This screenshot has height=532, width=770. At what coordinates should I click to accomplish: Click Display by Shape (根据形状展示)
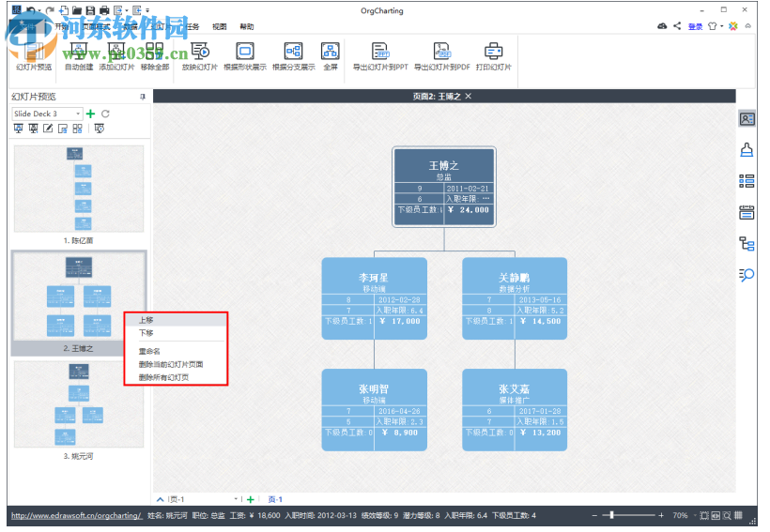point(245,57)
